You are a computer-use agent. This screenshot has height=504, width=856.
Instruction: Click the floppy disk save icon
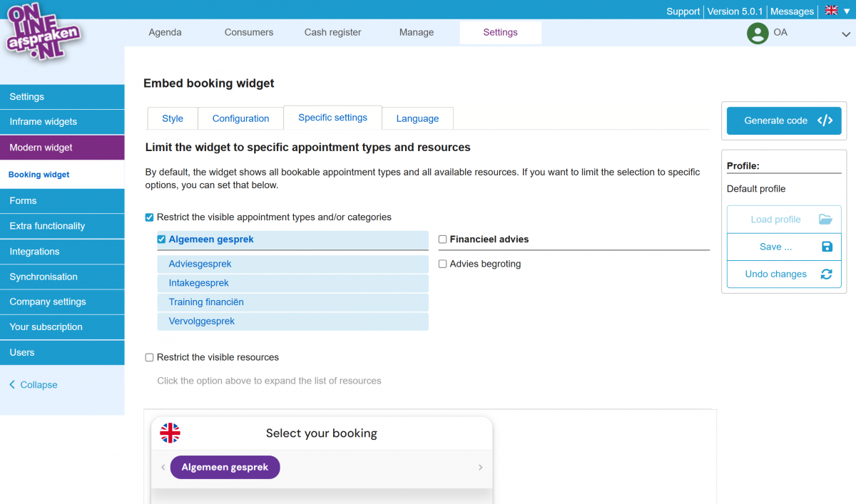[827, 247]
